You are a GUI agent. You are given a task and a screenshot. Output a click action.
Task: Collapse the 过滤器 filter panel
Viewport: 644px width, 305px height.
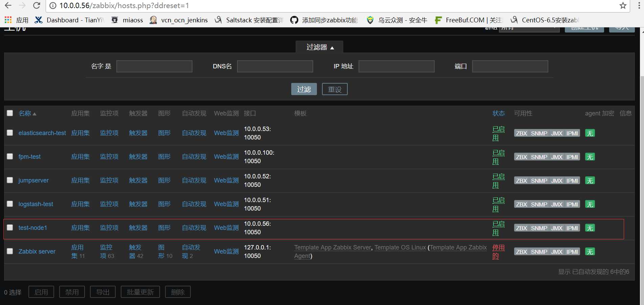[320, 47]
